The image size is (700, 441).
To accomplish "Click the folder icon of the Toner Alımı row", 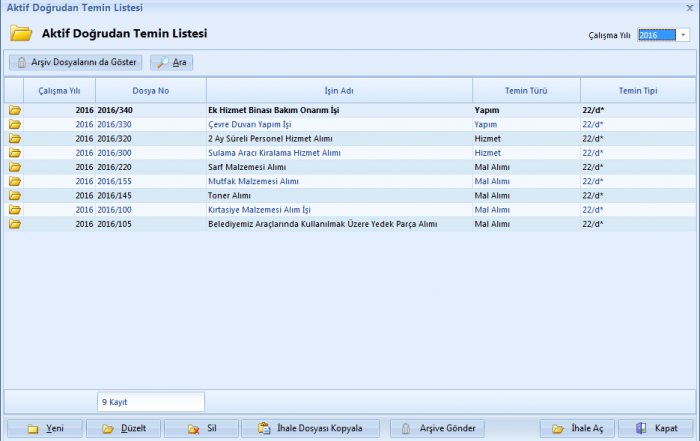I will pos(15,196).
